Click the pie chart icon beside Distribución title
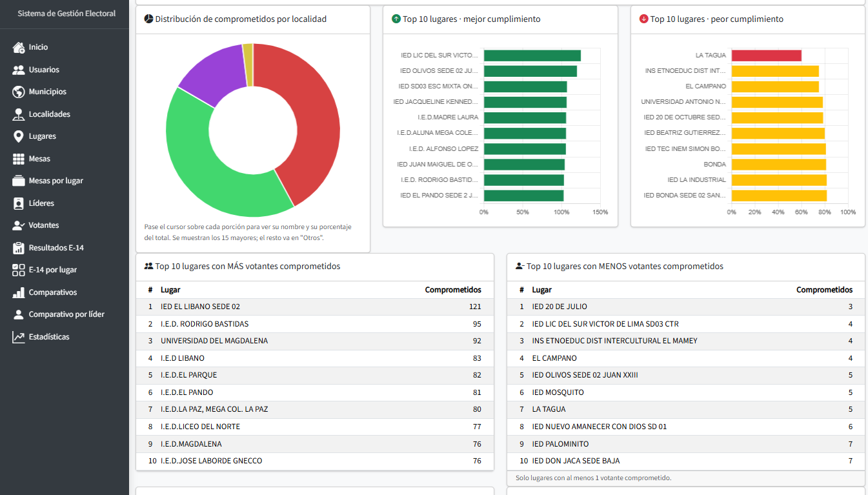This screenshot has width=868, height=495. pyautogui.click(x=148, y=19)
